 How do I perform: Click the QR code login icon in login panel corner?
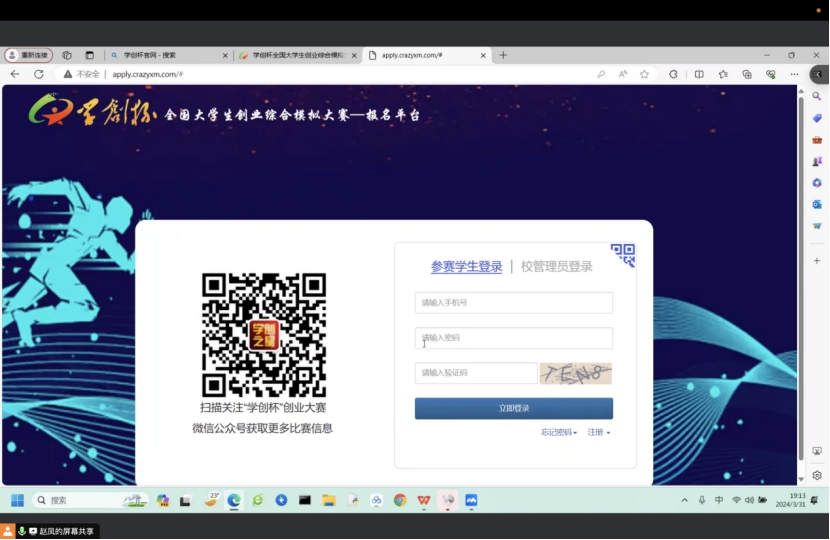[x=623, y=255]
